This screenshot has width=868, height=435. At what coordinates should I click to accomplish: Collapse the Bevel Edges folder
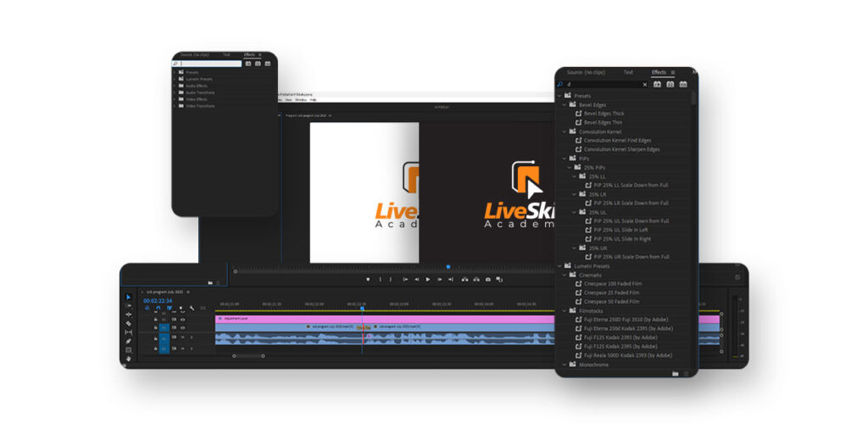tap(564, 104)
